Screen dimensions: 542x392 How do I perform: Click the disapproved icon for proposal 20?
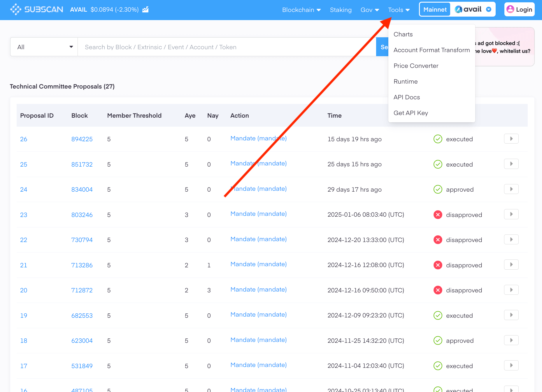[x=438, y=290]
